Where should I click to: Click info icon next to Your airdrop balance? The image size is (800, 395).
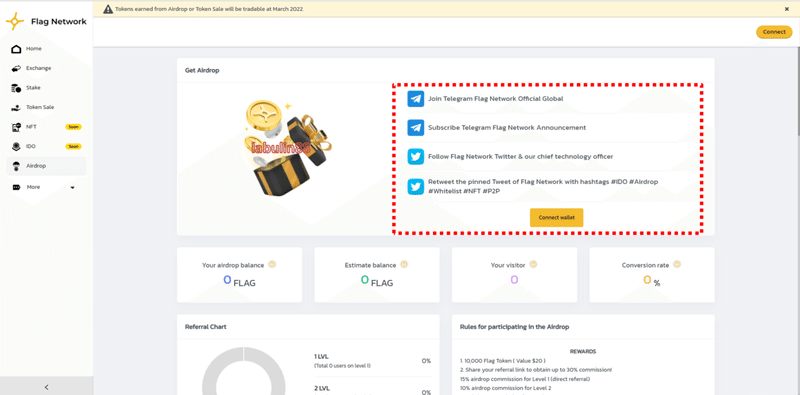tap(272, 264)
